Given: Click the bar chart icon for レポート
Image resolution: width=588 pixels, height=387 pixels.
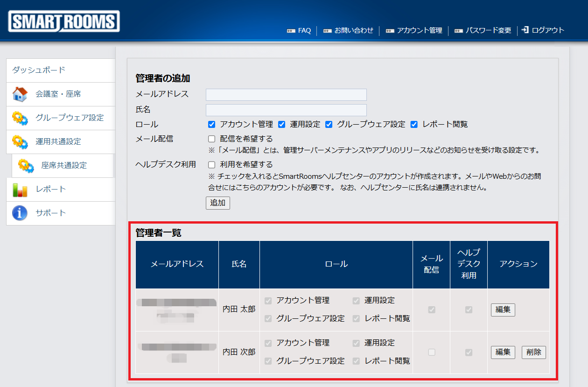Looking at the screenshot, I should click(20, 189).
